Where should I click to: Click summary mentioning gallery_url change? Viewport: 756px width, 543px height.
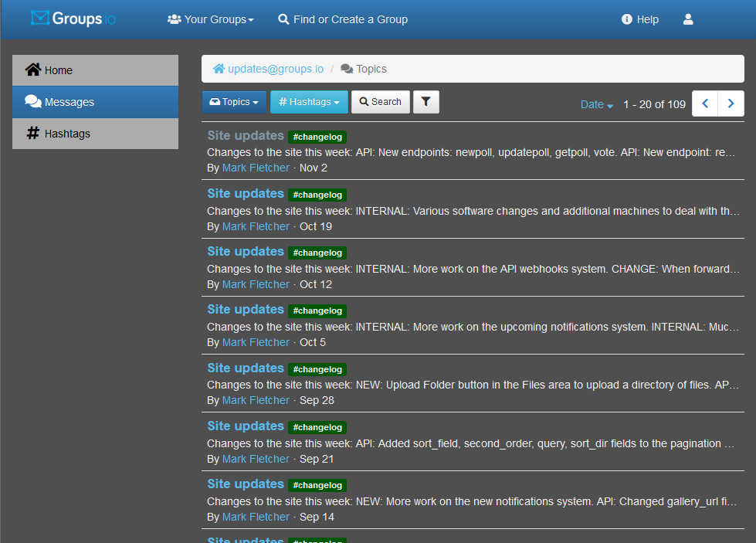472,501
